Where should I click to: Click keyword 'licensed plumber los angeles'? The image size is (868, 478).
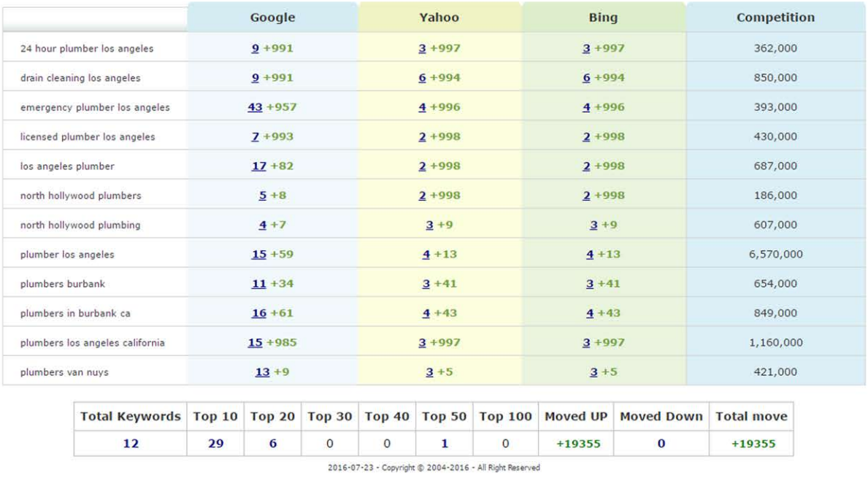88,136
